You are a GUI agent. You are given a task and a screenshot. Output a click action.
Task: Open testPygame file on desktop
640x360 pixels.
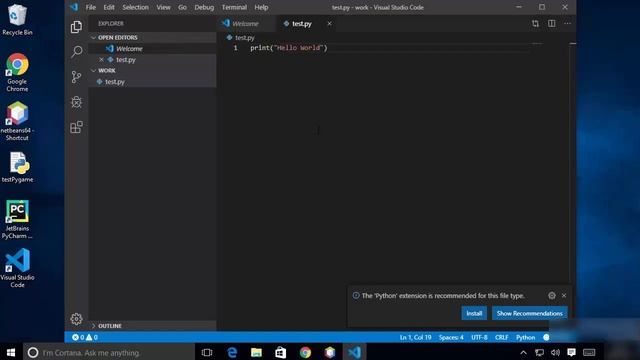coord(17,167)
